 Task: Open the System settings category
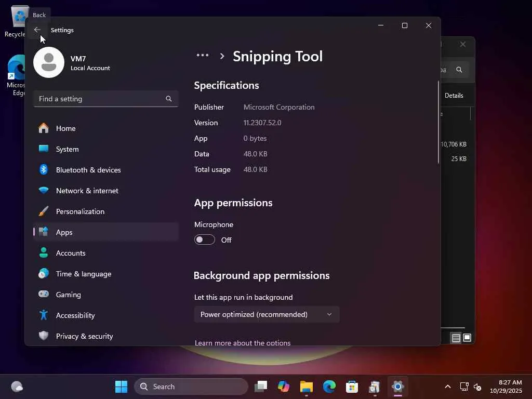coord(106,149)
